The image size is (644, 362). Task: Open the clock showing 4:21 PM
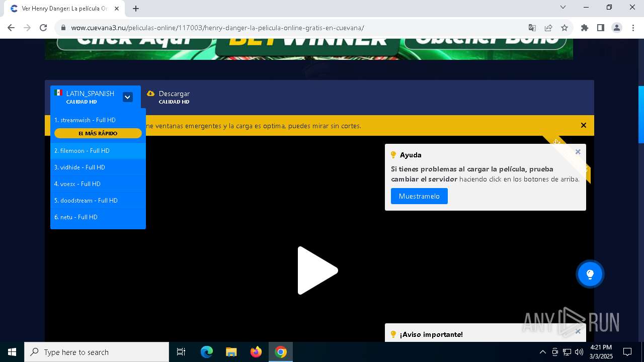(601, 352)
